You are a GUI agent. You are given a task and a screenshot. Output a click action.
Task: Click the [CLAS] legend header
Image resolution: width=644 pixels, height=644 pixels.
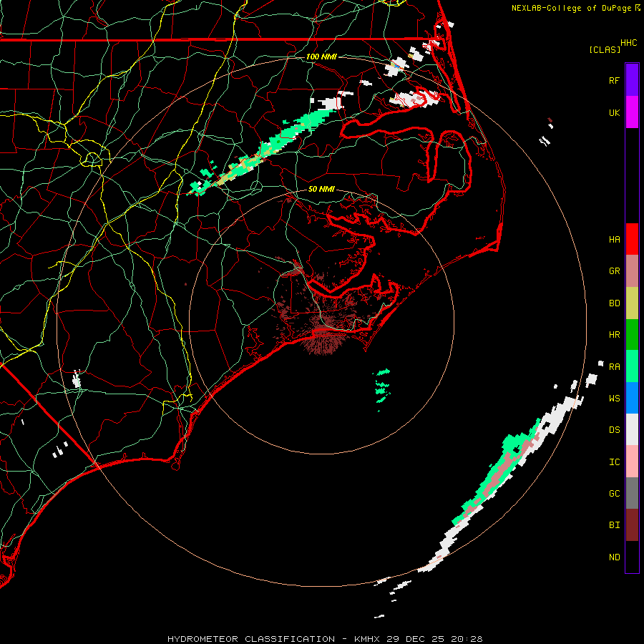[605, 49]
